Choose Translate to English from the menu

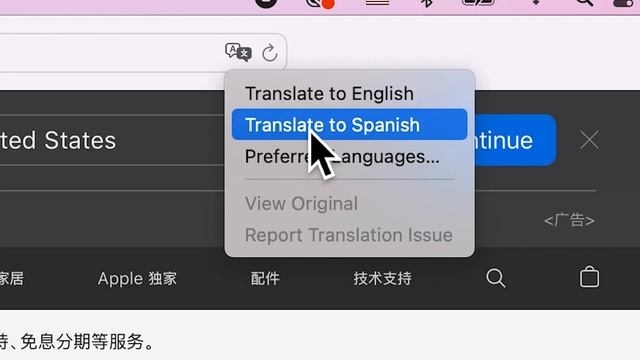pyautogui.click(x=350, y=93)
